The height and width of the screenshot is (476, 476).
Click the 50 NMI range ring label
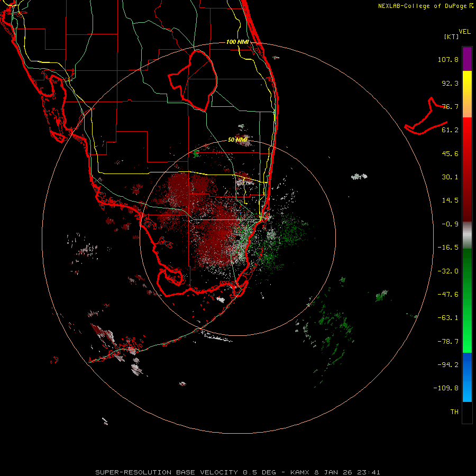pyautogui.click(x=237, y=140)
